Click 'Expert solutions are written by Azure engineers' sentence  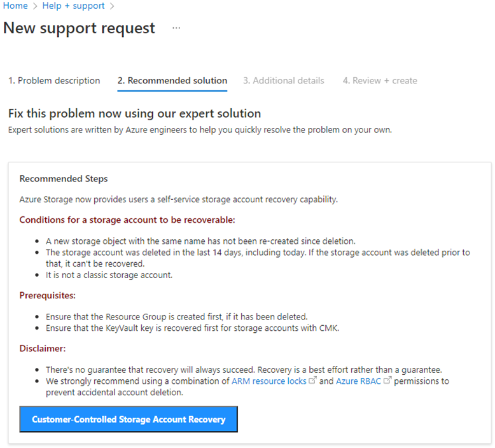click(x=200, y=130)
